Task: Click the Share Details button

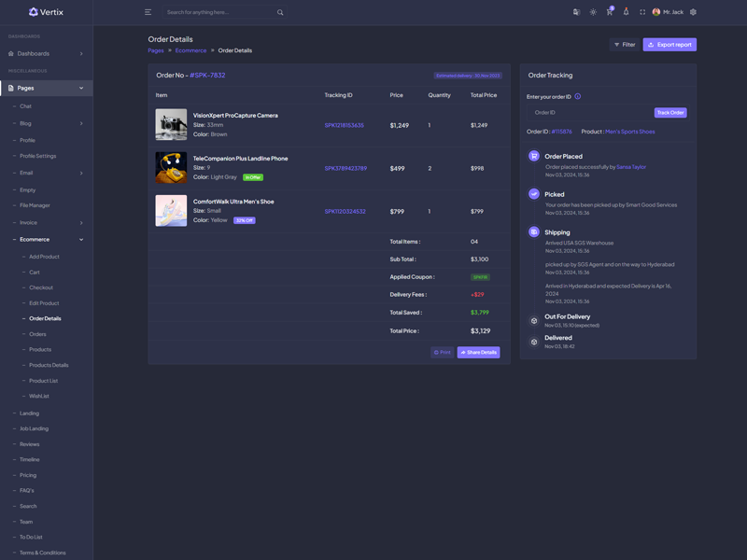Action: click(478, 353)
